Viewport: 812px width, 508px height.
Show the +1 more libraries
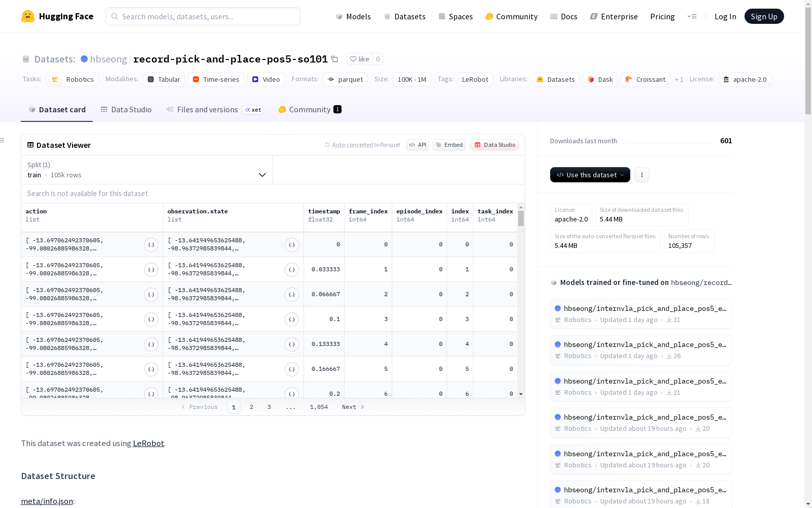point(679,79)
